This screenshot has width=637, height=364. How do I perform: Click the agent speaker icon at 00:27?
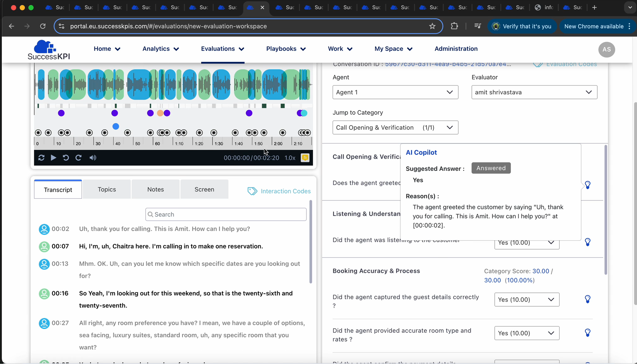coord(44,323)
